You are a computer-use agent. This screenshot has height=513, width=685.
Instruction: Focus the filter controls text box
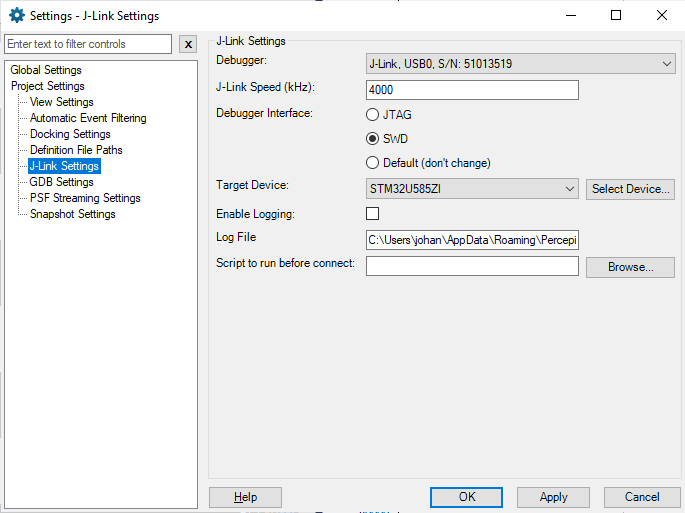point(88,44)
